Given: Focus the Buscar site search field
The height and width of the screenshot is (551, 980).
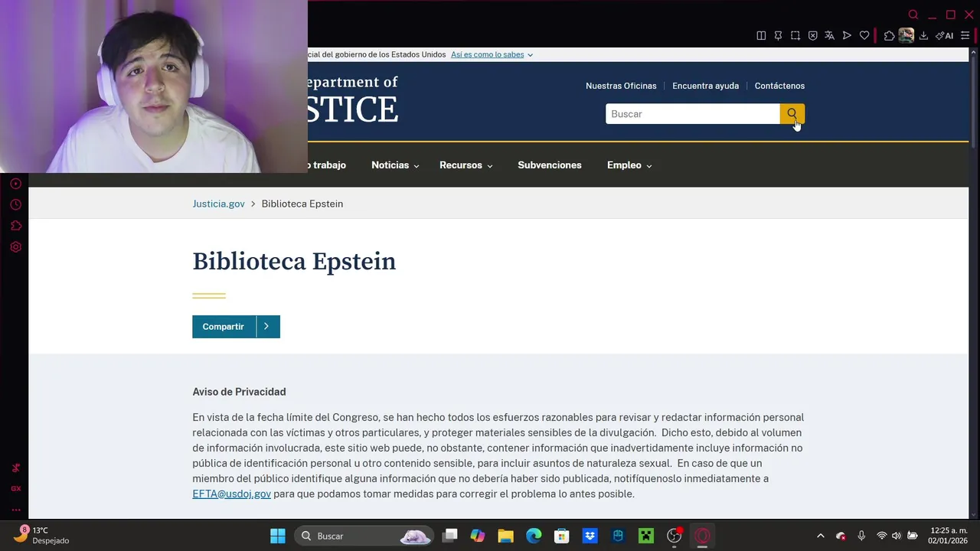Looking at the screenshot, I should [x=693, y=114].
